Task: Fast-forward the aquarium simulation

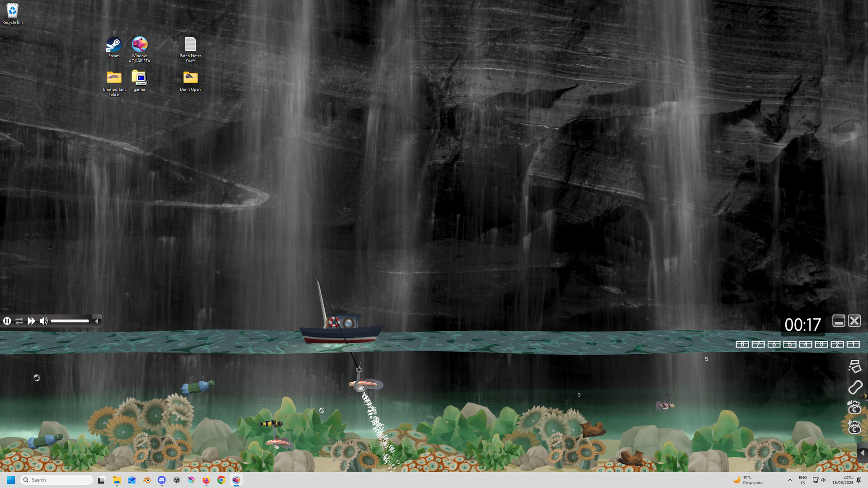Action: tap(31, 321)
